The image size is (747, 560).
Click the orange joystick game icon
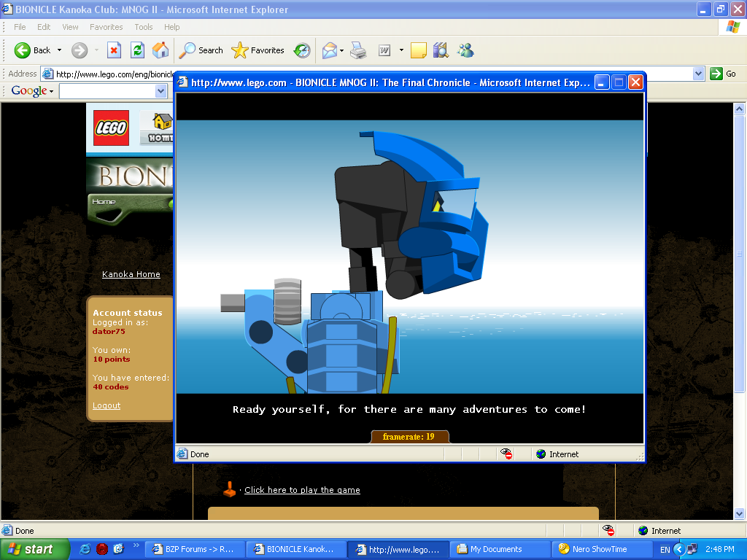coord(230,489)
